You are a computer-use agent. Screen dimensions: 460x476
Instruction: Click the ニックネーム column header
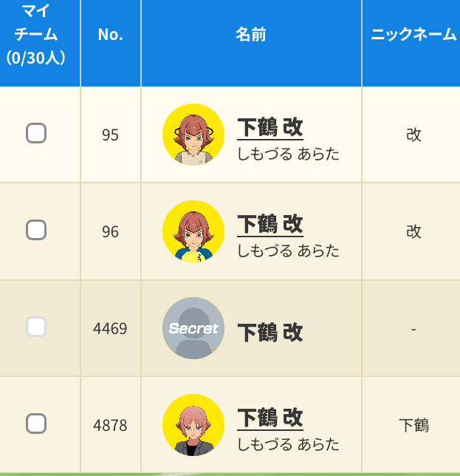(413, 35)
